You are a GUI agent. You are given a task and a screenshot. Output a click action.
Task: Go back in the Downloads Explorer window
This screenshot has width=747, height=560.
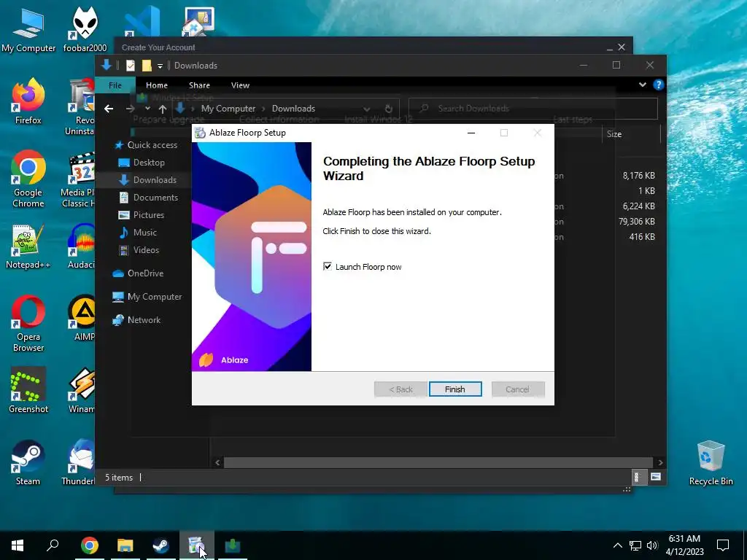click(109, 109)
